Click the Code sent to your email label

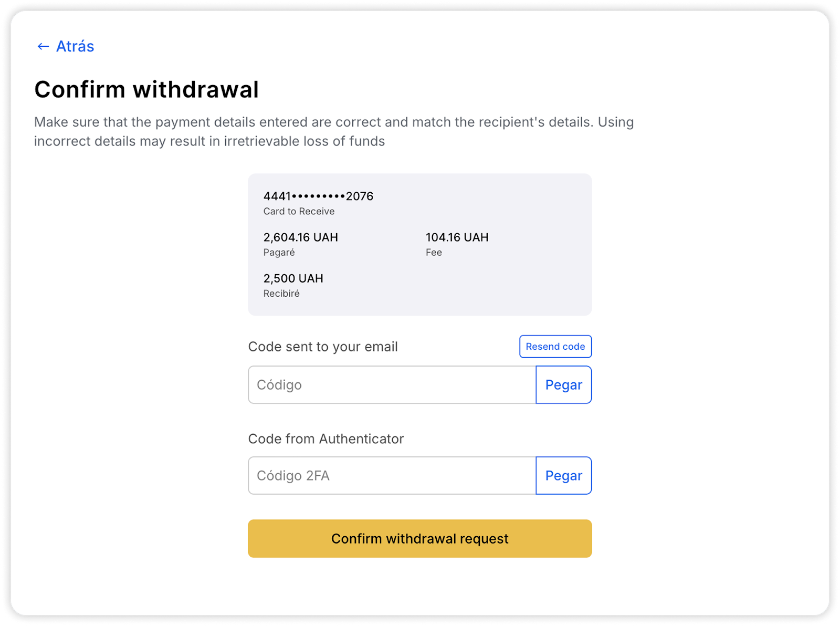click(323, 347)
